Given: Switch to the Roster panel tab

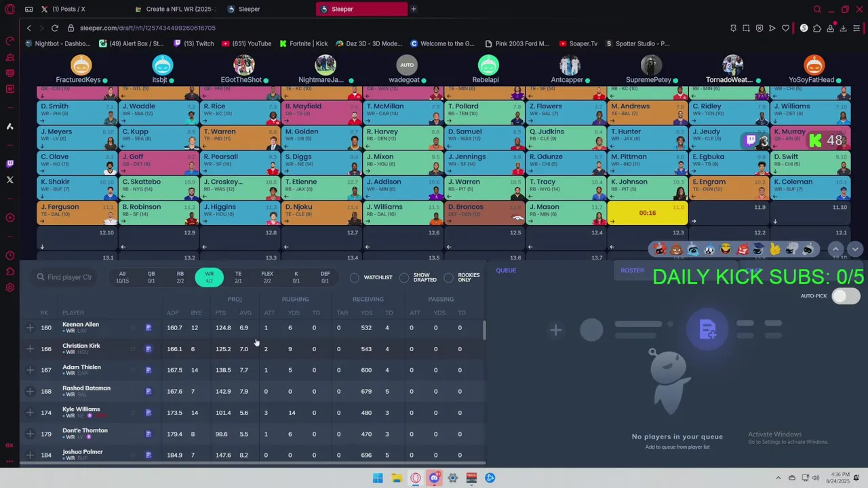Looking at the screenshot, I should click(632, 270).
